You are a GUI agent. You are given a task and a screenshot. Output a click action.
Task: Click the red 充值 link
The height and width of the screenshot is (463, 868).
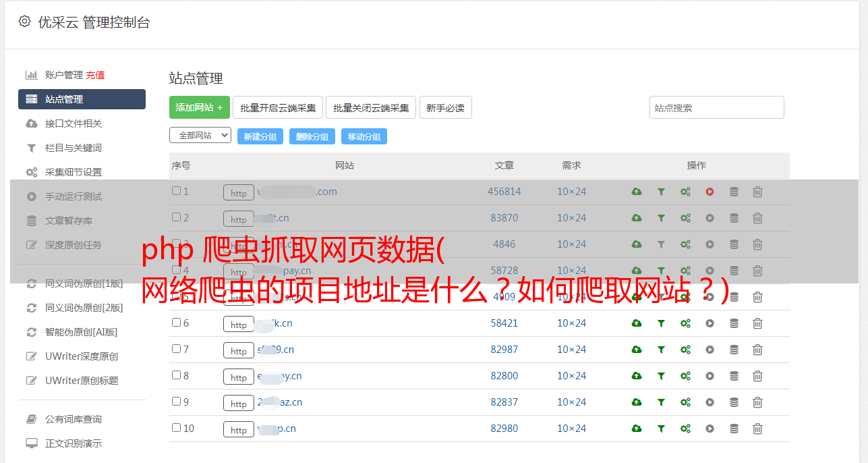pyautogui.click(x=95, y=75)
